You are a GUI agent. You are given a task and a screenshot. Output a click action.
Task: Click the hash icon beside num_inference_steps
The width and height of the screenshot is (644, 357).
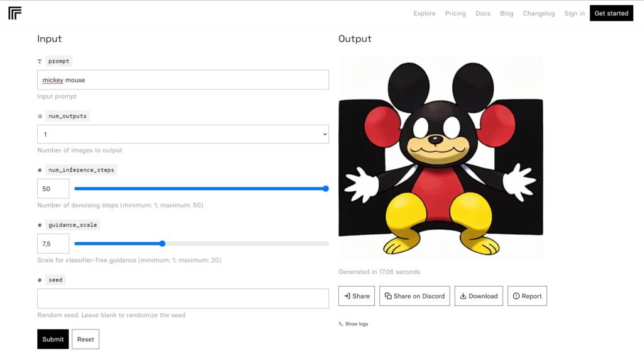40,170
